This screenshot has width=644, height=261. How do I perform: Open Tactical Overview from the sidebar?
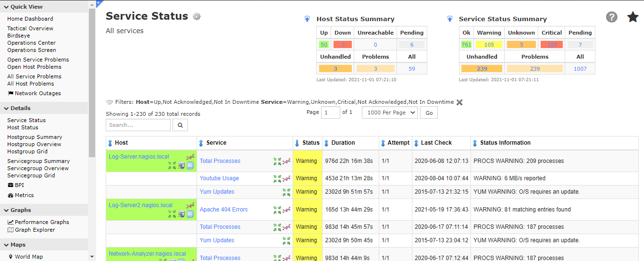pyautogui.click(x=30, y=28)
